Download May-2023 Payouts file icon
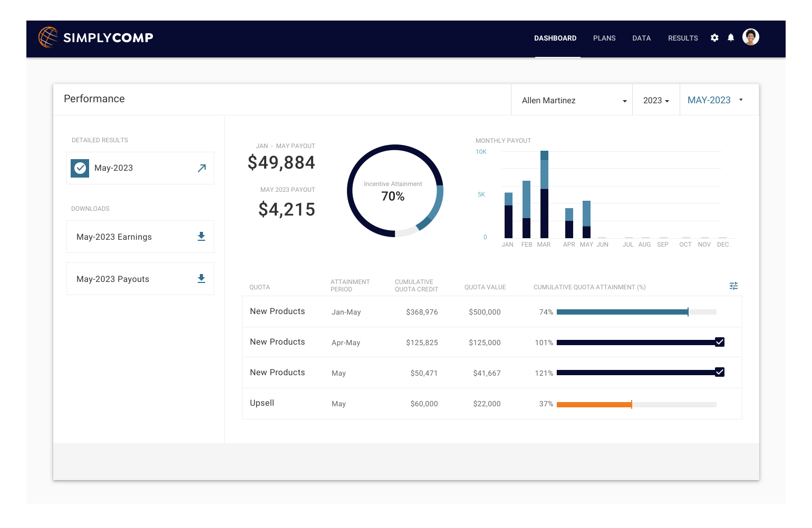This screenshot has height=528, width=812. pos(201,279)
